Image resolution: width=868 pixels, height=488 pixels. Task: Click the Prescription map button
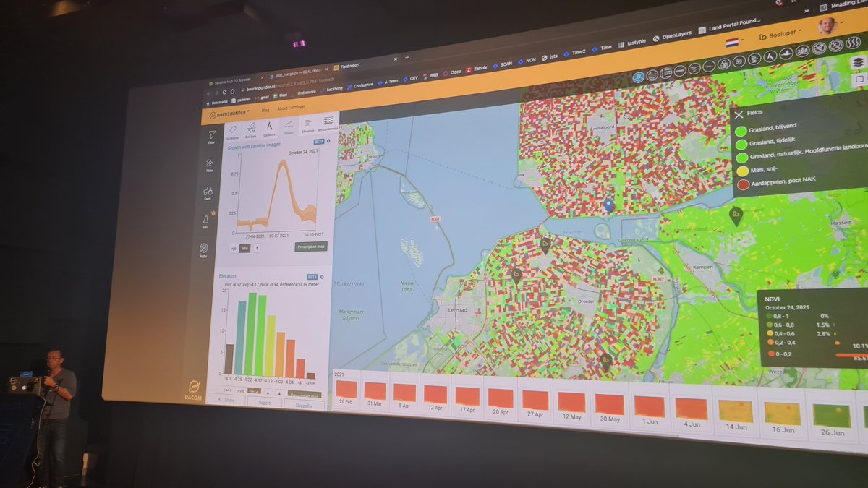coord(311,247)
